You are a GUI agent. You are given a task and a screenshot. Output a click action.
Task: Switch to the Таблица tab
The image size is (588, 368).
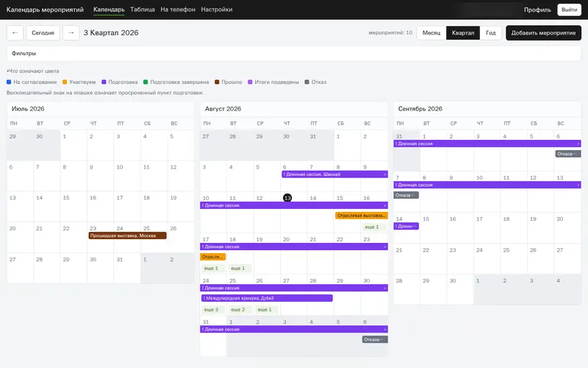(143, 10)
